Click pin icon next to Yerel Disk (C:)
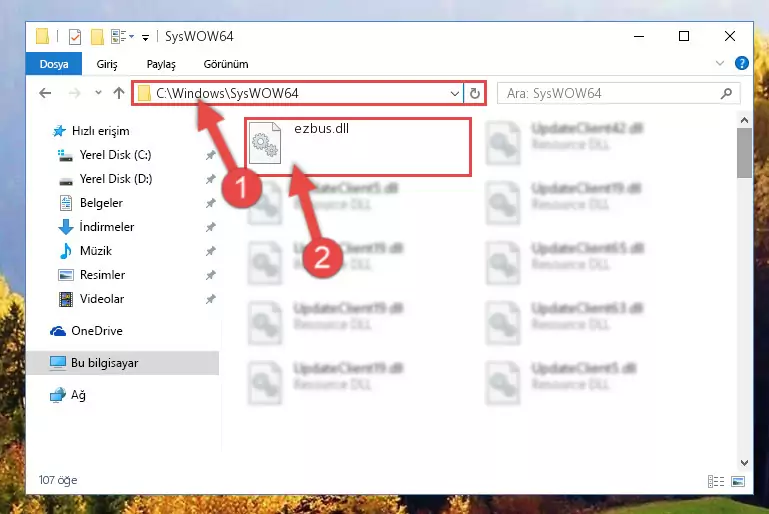 click(210, 155)
